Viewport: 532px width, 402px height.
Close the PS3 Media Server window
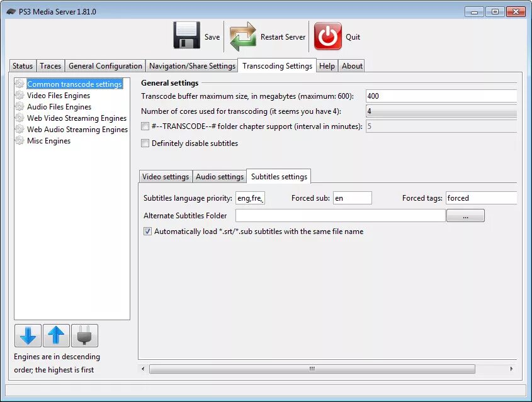pyautogui.click(x=516, y=12)
